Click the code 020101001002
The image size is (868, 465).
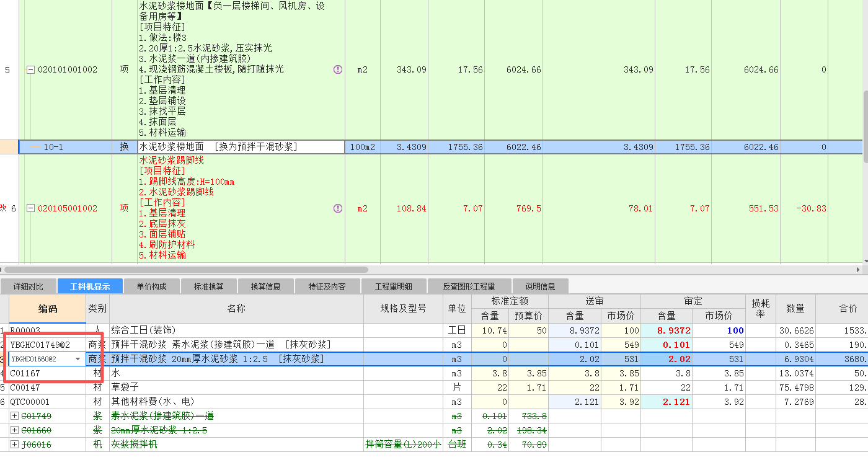(x=68, y=70)
